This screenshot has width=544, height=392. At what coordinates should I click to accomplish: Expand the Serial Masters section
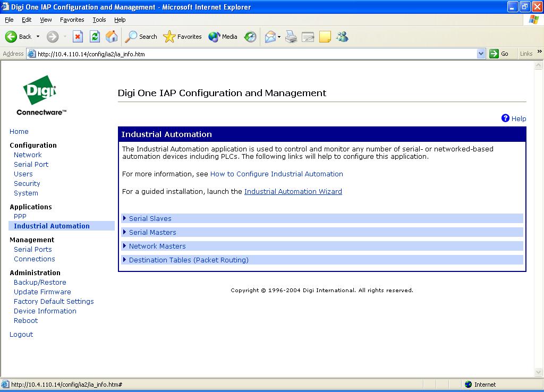[152, 232]
